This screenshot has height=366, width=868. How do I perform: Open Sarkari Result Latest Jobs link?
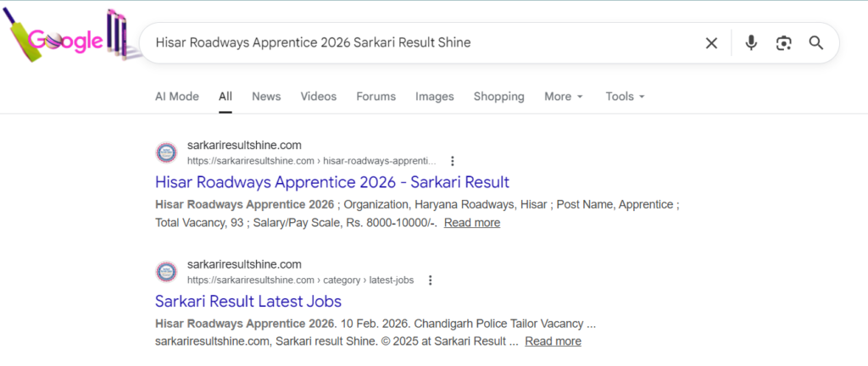pyautogui.click(x=248, y=301)
